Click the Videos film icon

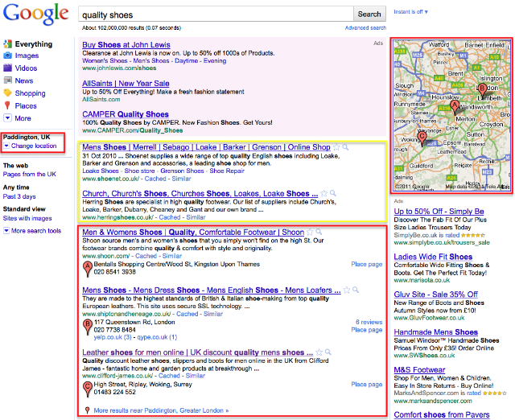[x=7, y=68]
